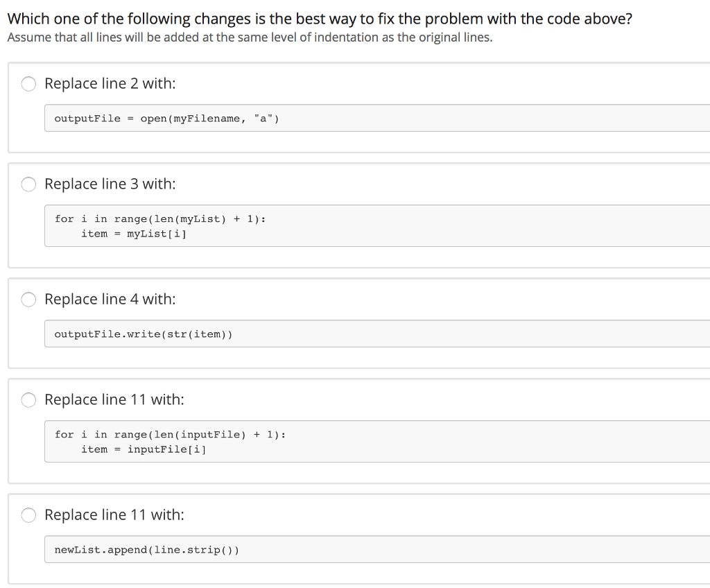Click the word "outputFile" in the line 2 code
Viewport: 710px width, 588px height.
(87, 119)
